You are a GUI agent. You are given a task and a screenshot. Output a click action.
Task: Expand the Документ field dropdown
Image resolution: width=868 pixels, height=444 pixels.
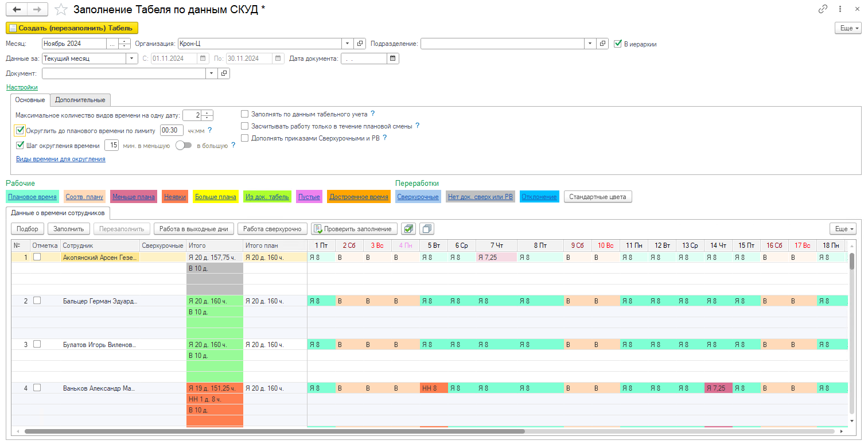pyautogui.click(x=212, y=73)
